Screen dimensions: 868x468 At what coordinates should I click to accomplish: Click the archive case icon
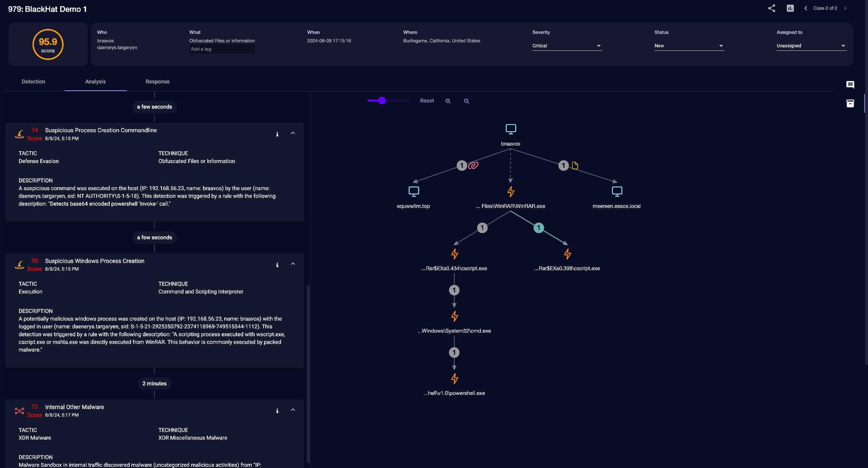(x=850, y=103)
